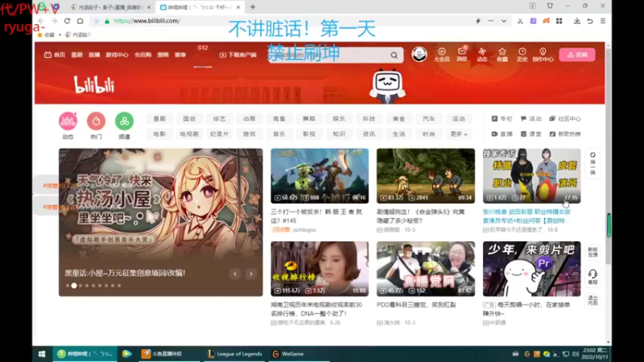Select the 纪录片 category tag
This screenshot has height=362, width=644.
click(219, 134)
